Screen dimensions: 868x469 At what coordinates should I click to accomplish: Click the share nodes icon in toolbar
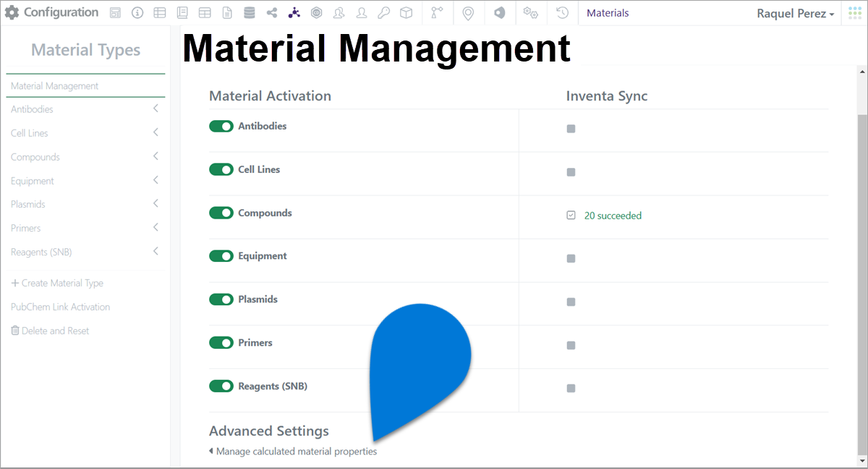pos(271,13)
